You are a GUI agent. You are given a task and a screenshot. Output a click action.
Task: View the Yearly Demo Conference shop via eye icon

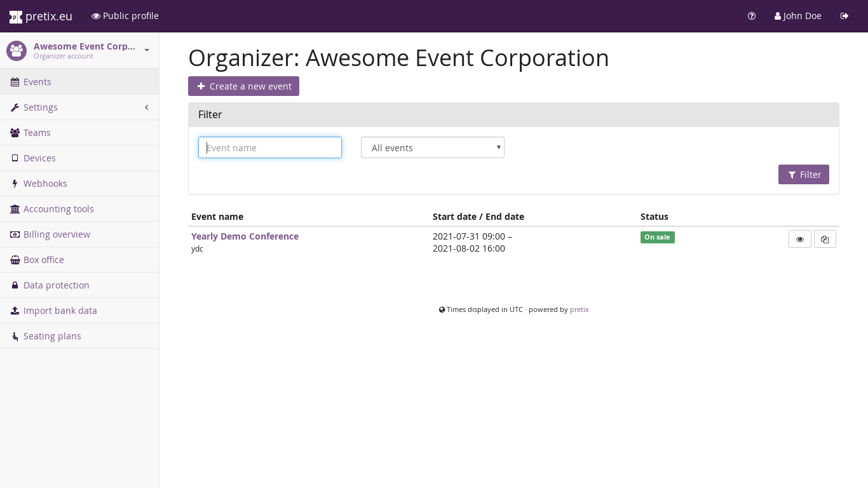click(x=799, y=239)
